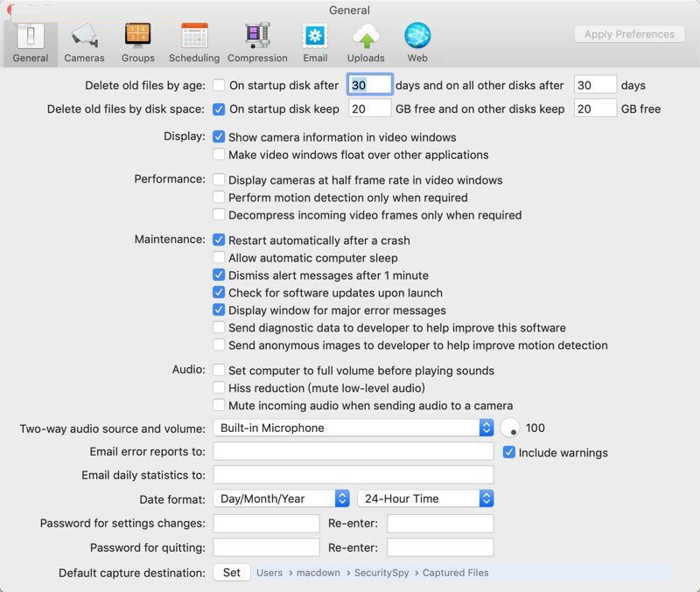Click the other disks GB free field
The image size is (700, 592).
click(x=595, y=108)
